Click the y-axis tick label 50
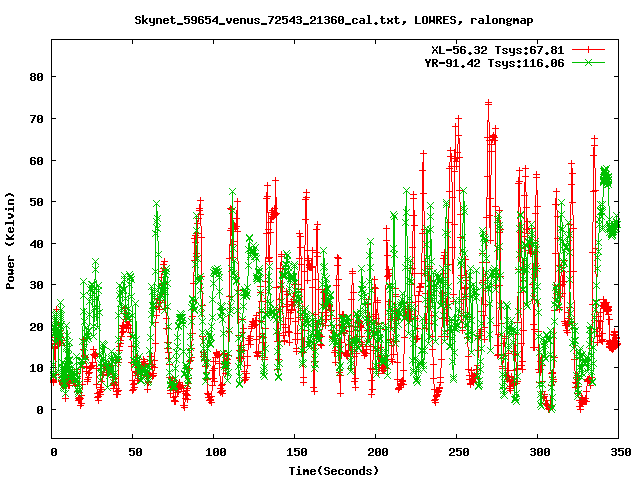This screenshot has width=640, height=480. [x=36, y=202]
